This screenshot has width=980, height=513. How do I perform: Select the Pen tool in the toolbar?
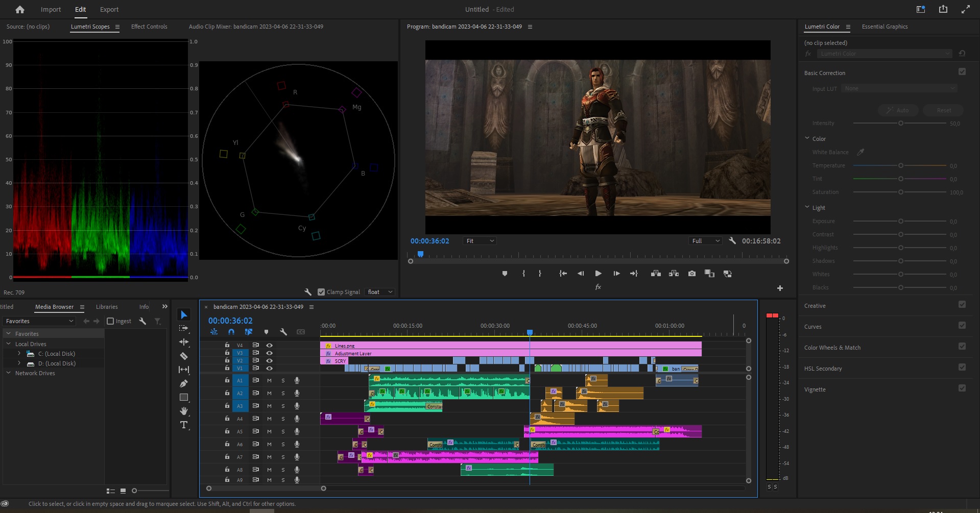pos(184,383)
